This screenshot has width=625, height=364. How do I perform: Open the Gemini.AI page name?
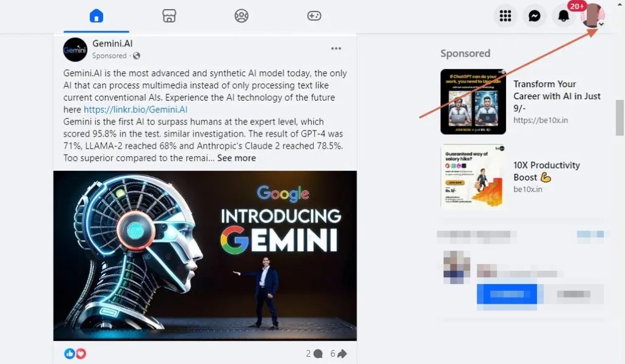pyautogui.click(x=112, y=43)
